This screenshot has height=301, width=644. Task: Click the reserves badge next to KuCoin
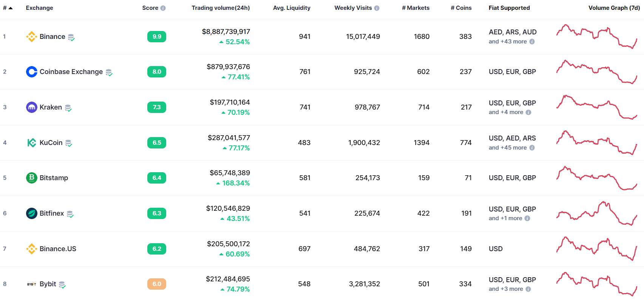click(68, 144)
